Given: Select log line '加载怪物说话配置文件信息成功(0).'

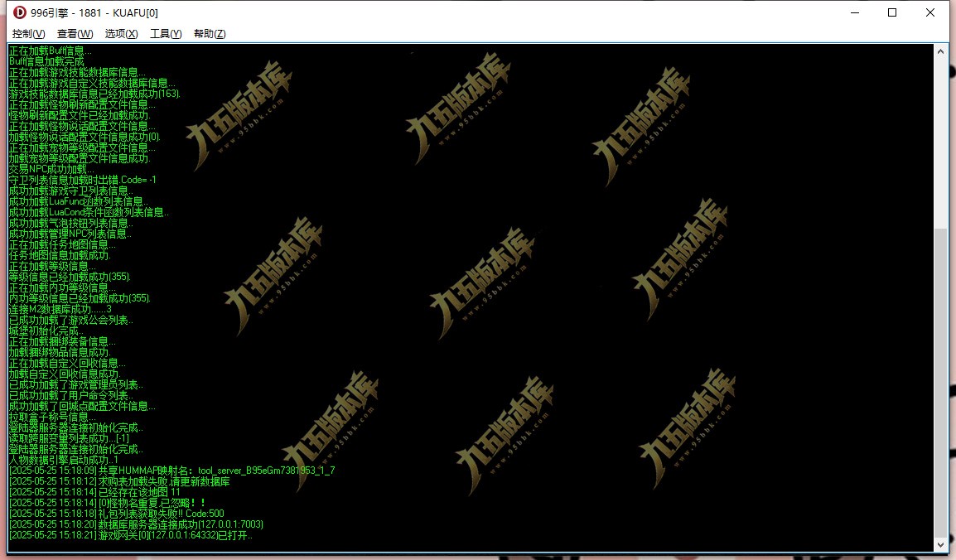Looking at the screenshot, I should coord(84,137).
